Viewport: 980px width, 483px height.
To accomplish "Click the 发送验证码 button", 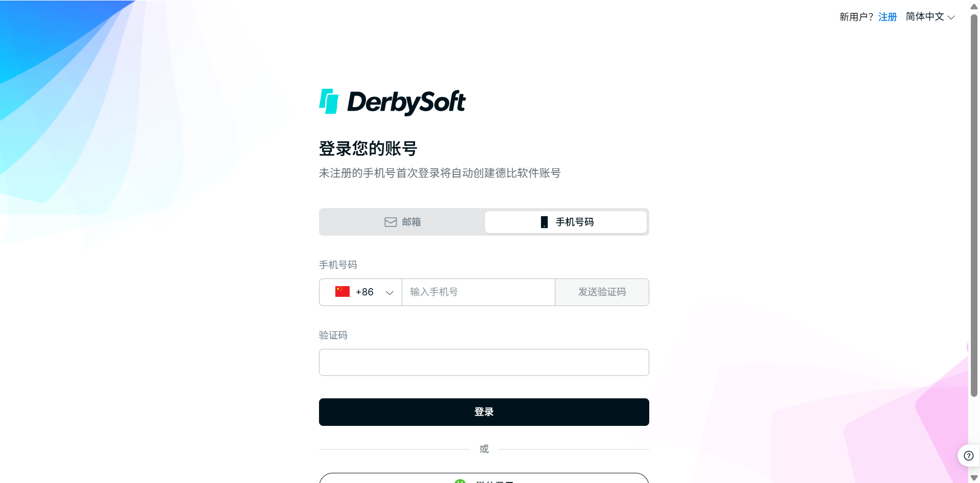I will pyautogui.click(x=602, y=292).
